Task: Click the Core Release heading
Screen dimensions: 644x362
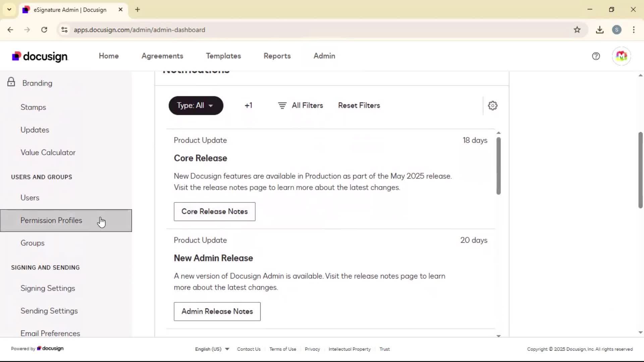Action: (200, 158)
